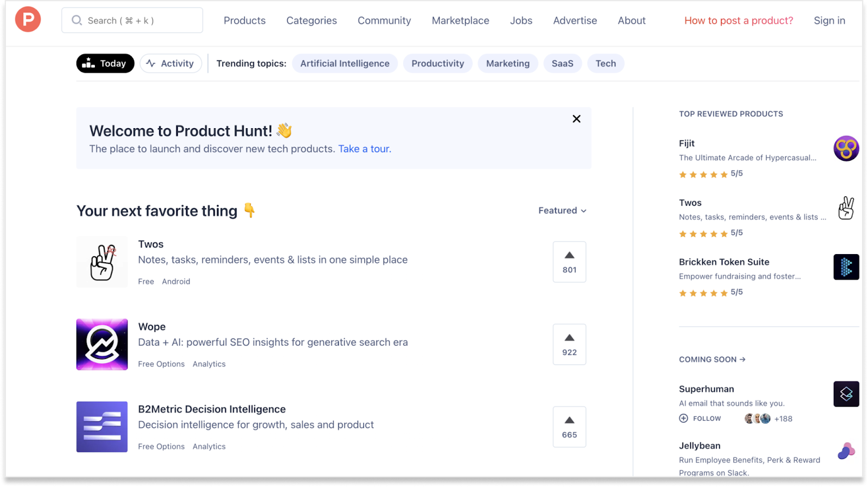Select the Artificial Intelligence topic
This screenshot has width=868, height=487.
(345, 64)
